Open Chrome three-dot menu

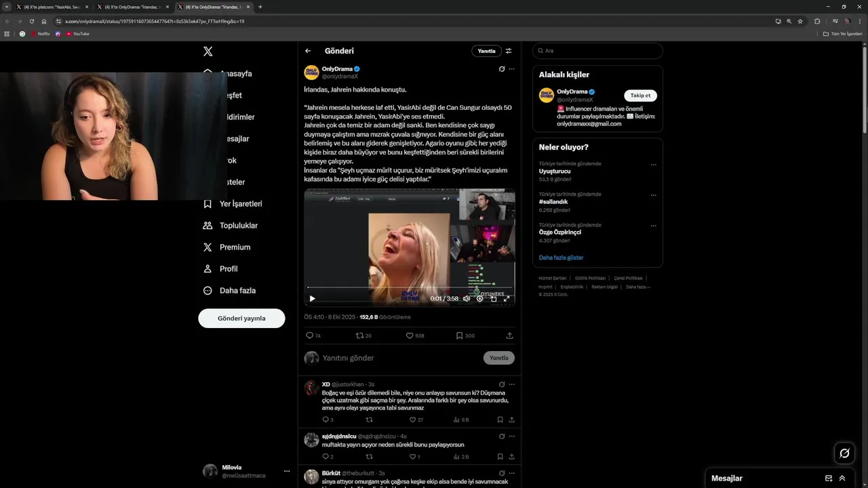tap(860, 21)
